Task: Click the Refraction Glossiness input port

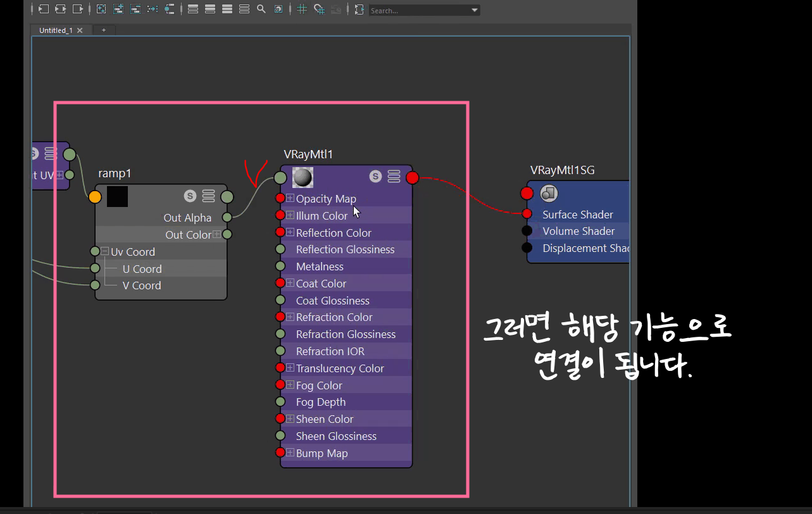Action: [280, 334]
